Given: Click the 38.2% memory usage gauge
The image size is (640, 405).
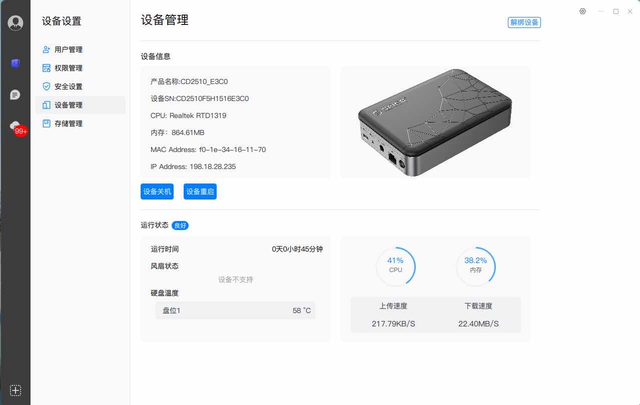Looking at the screenshot, I should tap(476, 266).
